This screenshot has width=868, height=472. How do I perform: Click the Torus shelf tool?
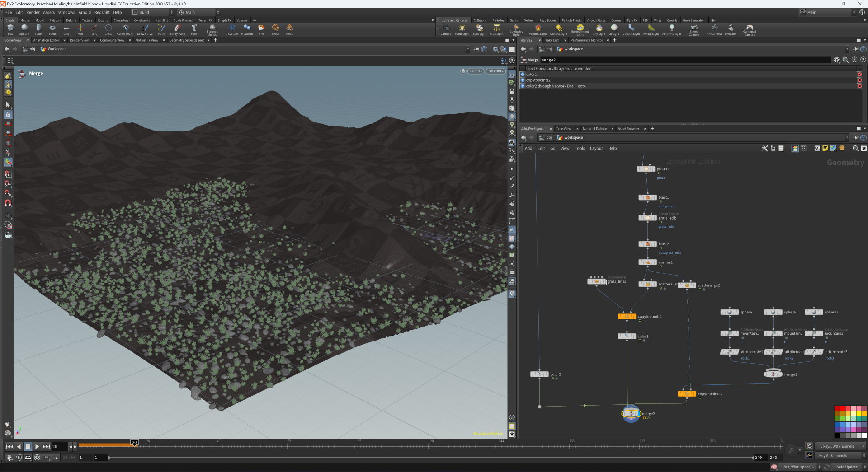pos(52,29)
